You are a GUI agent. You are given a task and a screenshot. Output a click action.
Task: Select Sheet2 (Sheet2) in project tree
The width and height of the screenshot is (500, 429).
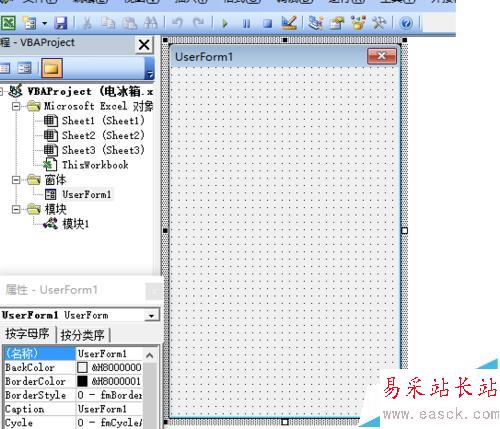pos(103,135)
